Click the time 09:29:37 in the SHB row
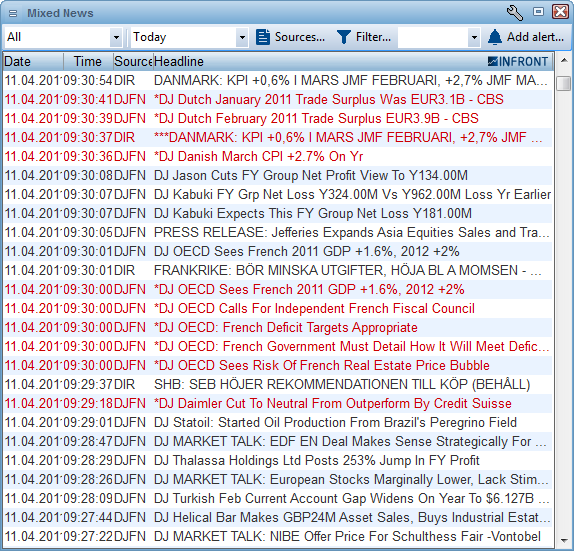Screen dimensions: 574x551 coord(88,385)
